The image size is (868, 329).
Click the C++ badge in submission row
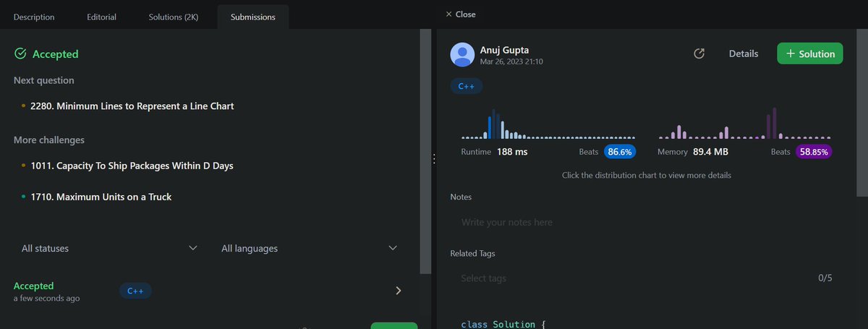coord(135,291)
